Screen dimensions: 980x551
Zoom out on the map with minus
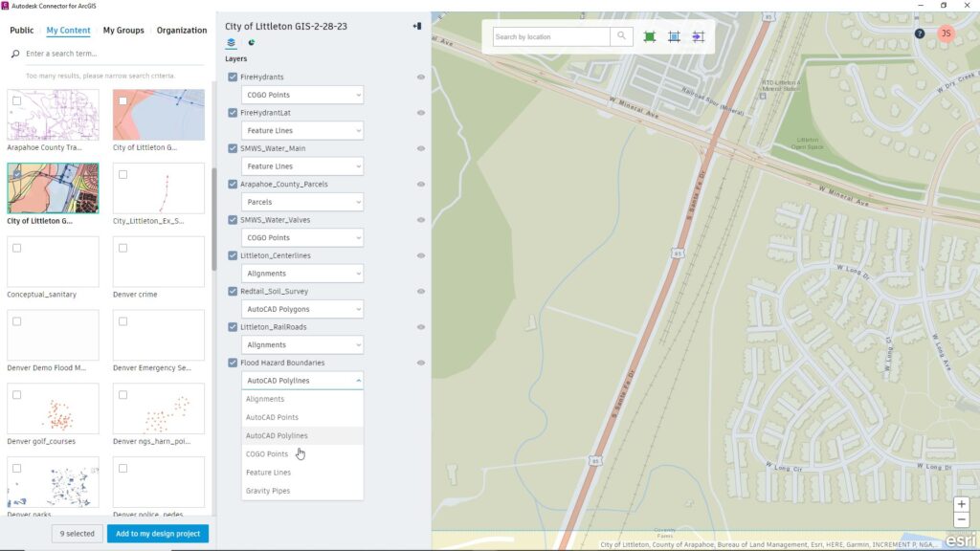(x=961, y=519)
